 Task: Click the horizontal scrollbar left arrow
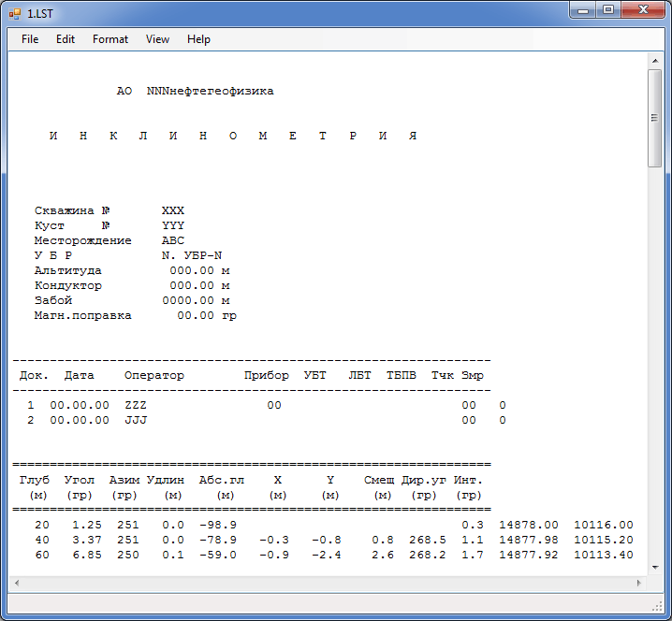[17, 583]
